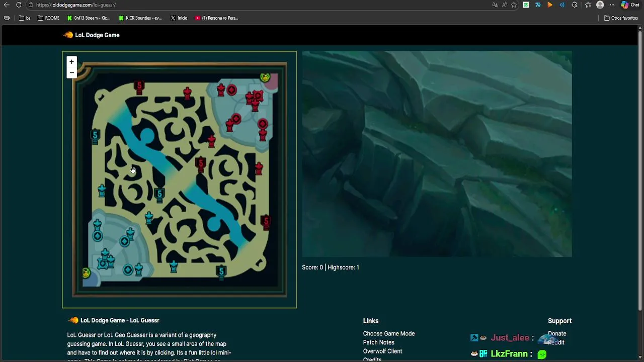Activate the read aloud icon

[504, 5]
